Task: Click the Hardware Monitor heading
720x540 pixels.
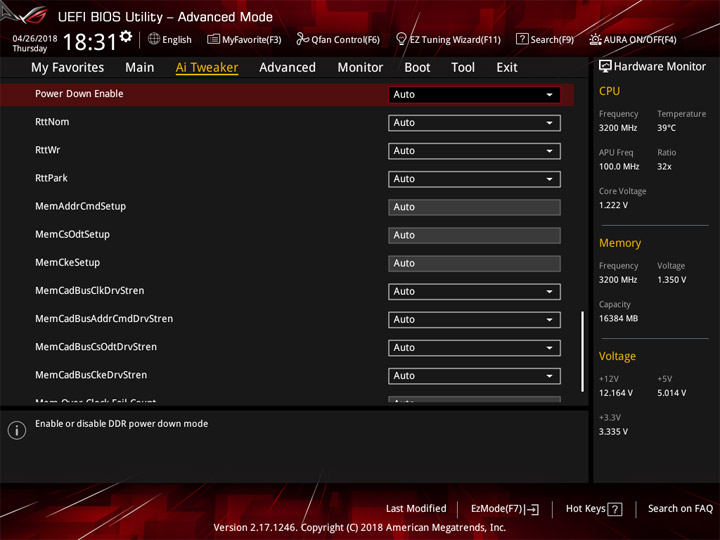Action: click(x=659, y=67)
